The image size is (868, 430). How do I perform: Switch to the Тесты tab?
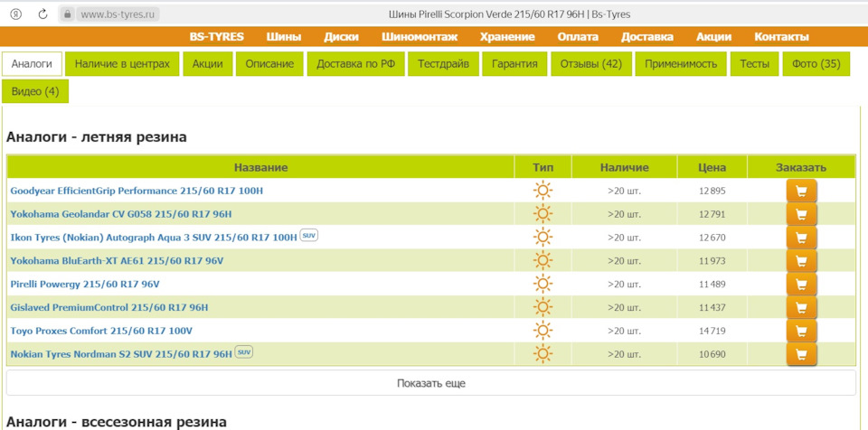(754, 63)
